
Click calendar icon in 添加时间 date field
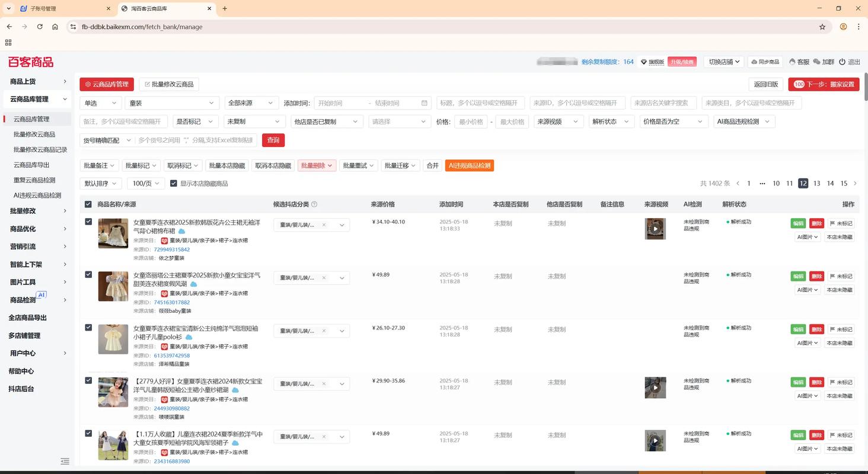425,103
